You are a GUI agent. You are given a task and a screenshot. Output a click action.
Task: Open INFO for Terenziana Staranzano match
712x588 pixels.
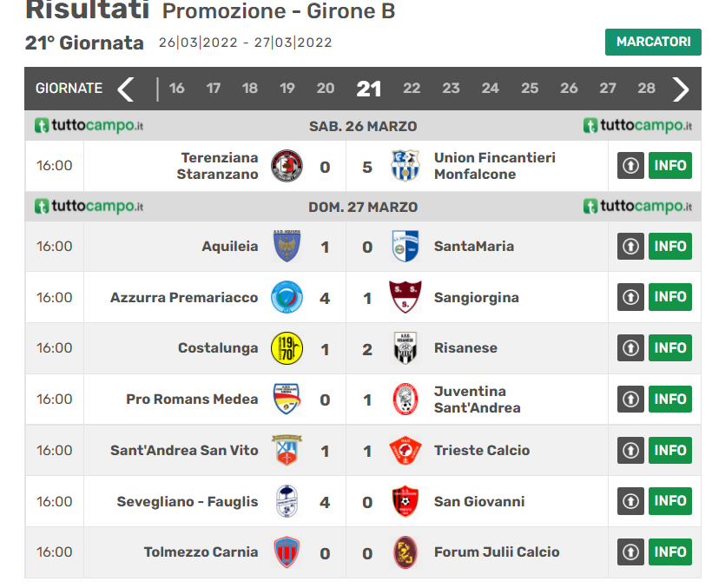(x=670, y=165)
